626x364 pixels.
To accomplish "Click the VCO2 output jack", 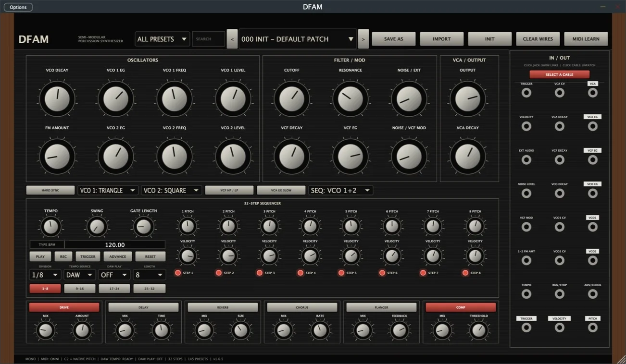I will [593, 261].
